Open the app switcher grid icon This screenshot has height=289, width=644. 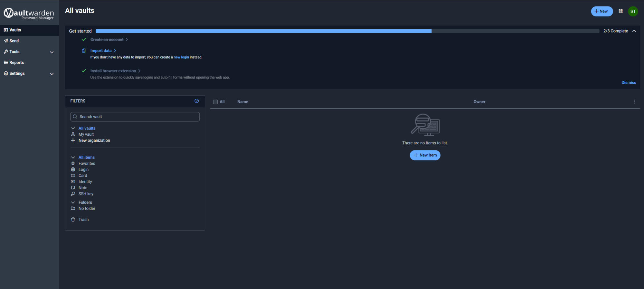pos(620,11)
